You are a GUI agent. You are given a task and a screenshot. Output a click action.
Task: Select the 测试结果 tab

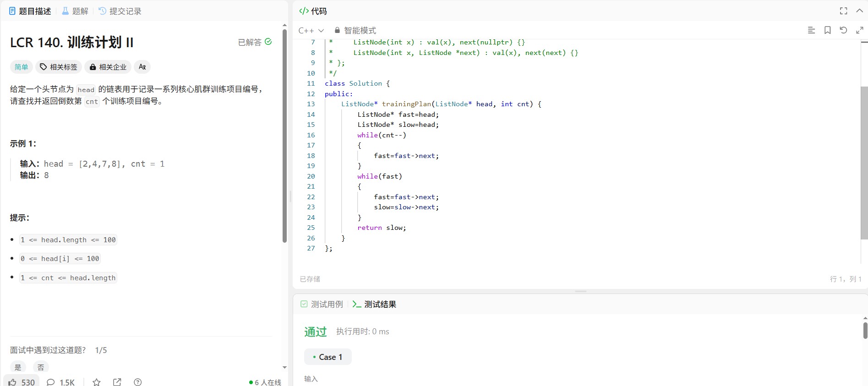pos(374,304)
